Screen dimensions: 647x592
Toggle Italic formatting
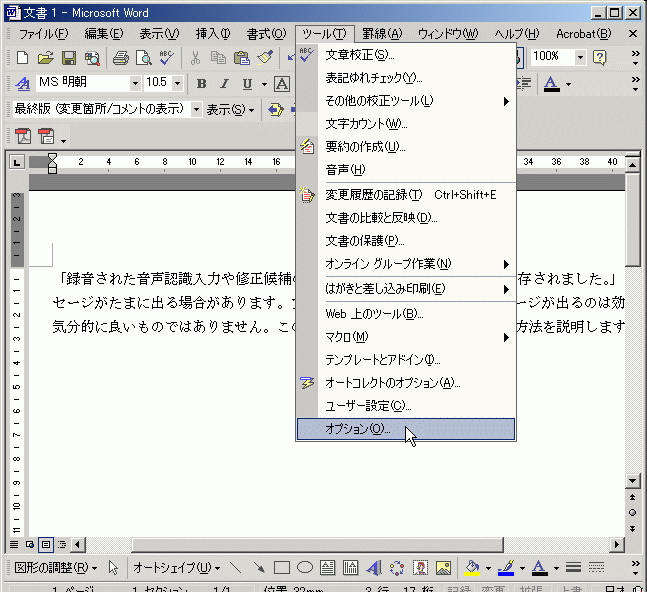[224, 84]
